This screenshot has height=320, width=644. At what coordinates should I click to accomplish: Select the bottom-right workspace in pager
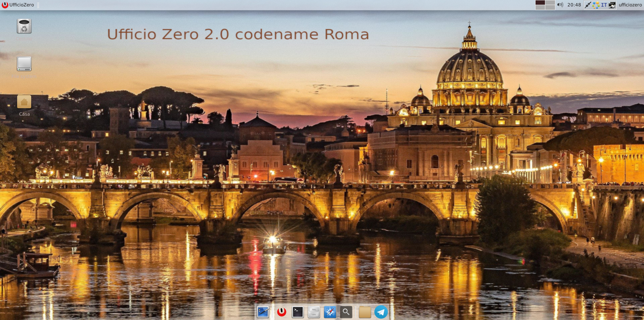[550, 7]
